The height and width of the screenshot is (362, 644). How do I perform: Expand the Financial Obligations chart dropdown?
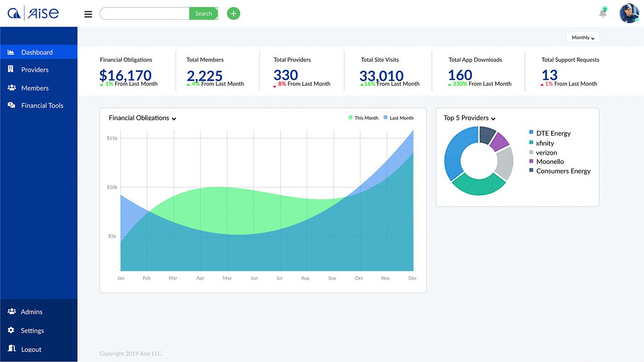(x=174, y=119)
